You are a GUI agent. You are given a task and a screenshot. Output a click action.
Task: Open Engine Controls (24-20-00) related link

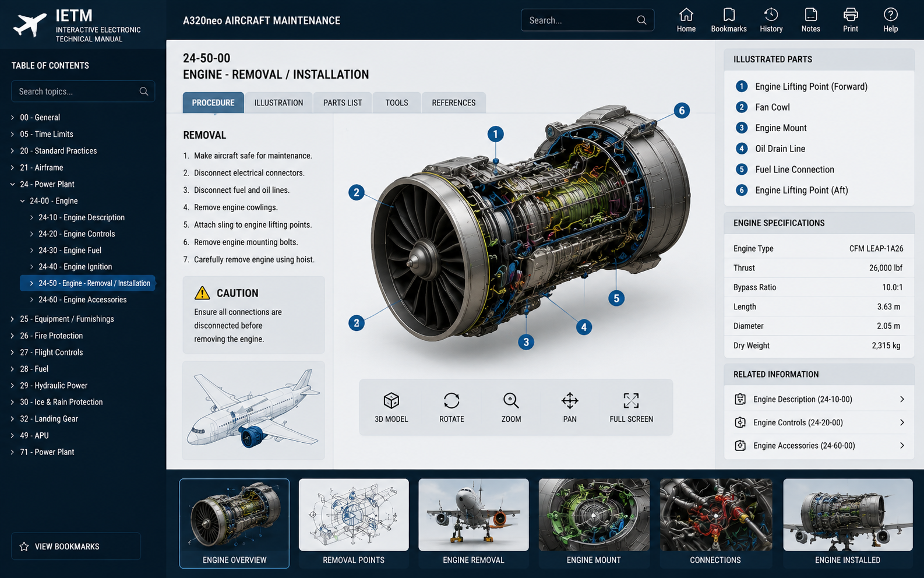pos(819,422)
